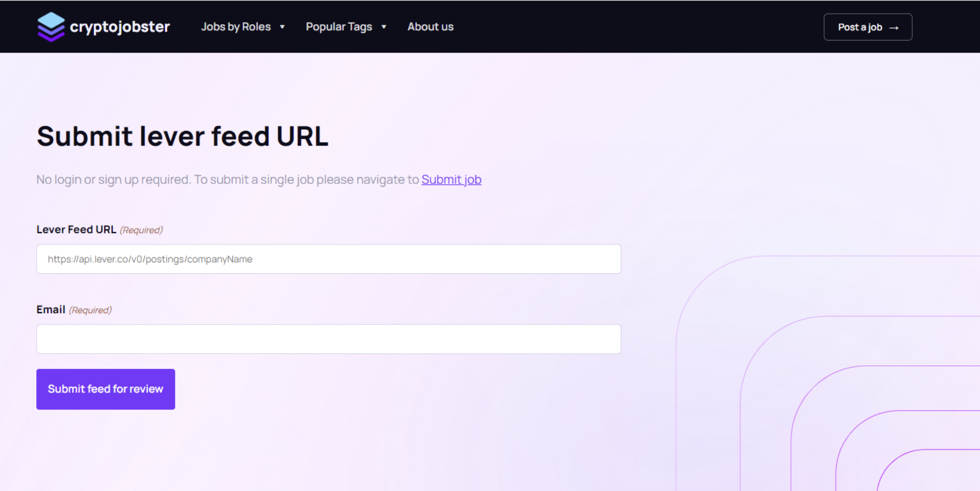Viewport: 980px width, 491px height.
Task: Select the Email input field
Action: 328,339
